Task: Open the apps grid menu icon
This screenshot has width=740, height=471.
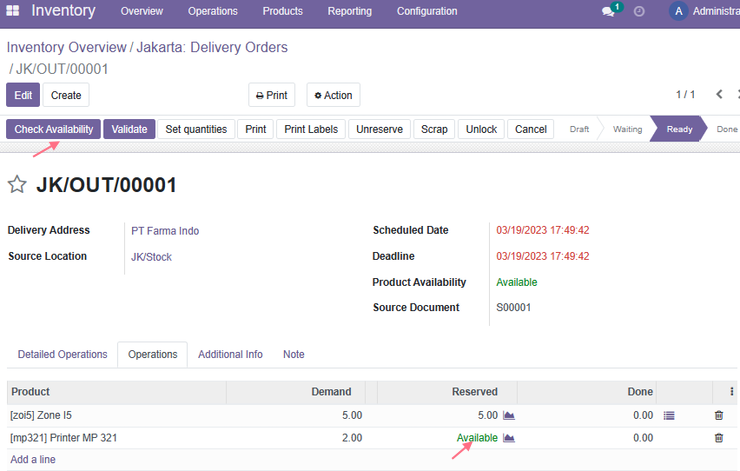Action: pos(13,11)
